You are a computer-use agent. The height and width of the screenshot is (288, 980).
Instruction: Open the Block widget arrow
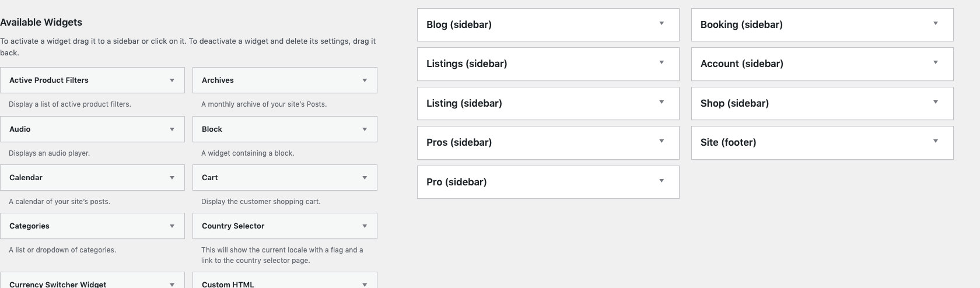365,129
